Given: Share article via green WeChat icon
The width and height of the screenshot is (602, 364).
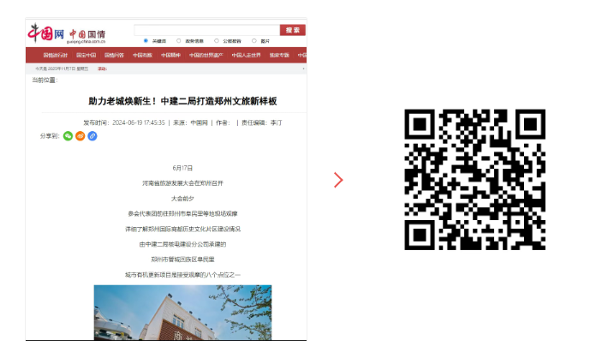Looking at the screenshot, I should [x=69, y=136].
